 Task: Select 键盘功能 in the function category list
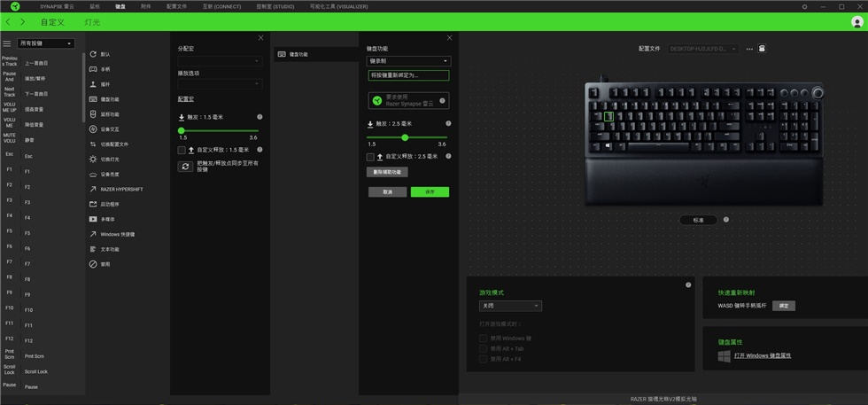point(105,99)
